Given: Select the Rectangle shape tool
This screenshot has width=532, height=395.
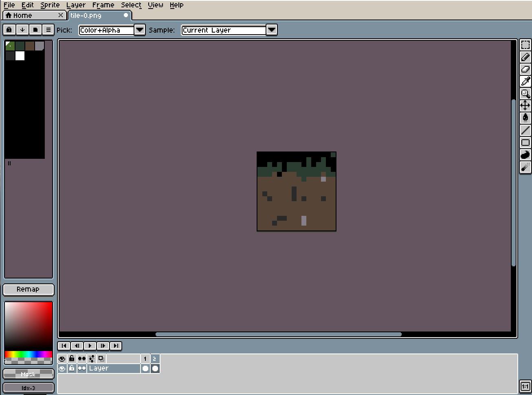Looking at the screenshot, I should pyautogui.click(x=525, y=143).
